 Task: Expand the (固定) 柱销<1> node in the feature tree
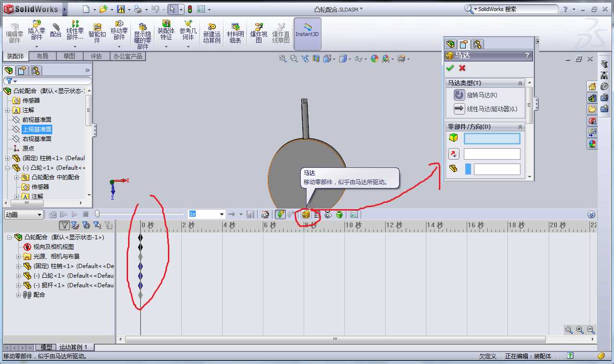pyautogui.click(x=8, y=158)
